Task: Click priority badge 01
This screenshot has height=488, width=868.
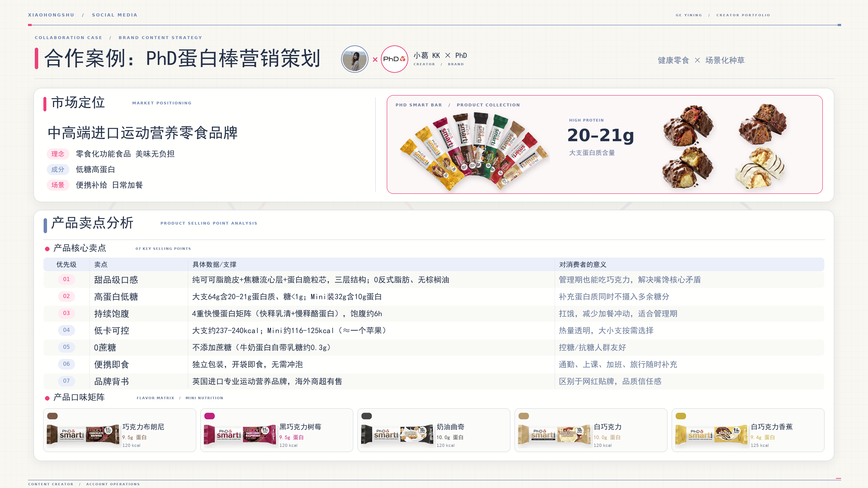Action: click(x=66, y=279)
